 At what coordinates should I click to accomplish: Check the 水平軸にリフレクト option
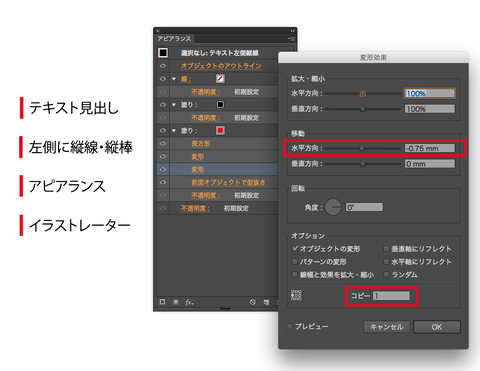point(386,261)
